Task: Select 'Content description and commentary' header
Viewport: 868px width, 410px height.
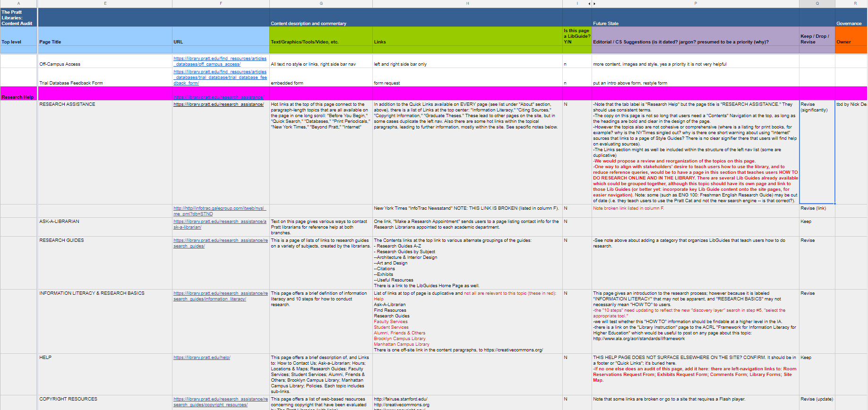Action: [x=321, y=17]
